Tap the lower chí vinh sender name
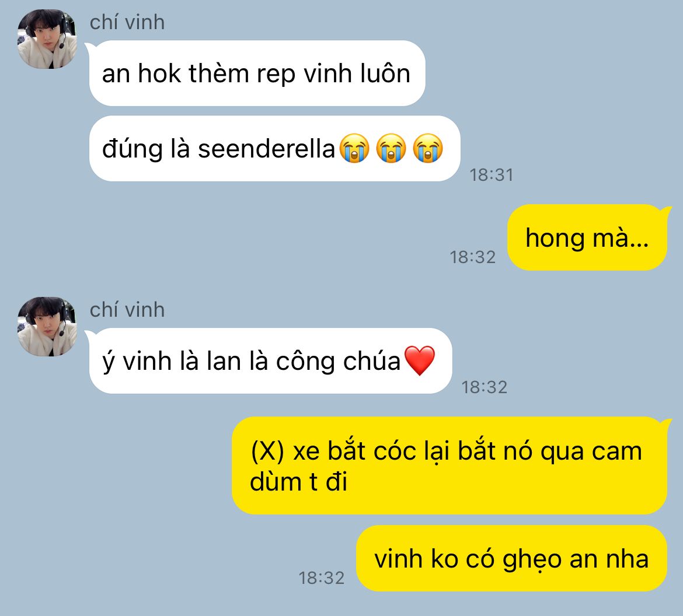This screenshot has height=616, width=683. (127, 310)
